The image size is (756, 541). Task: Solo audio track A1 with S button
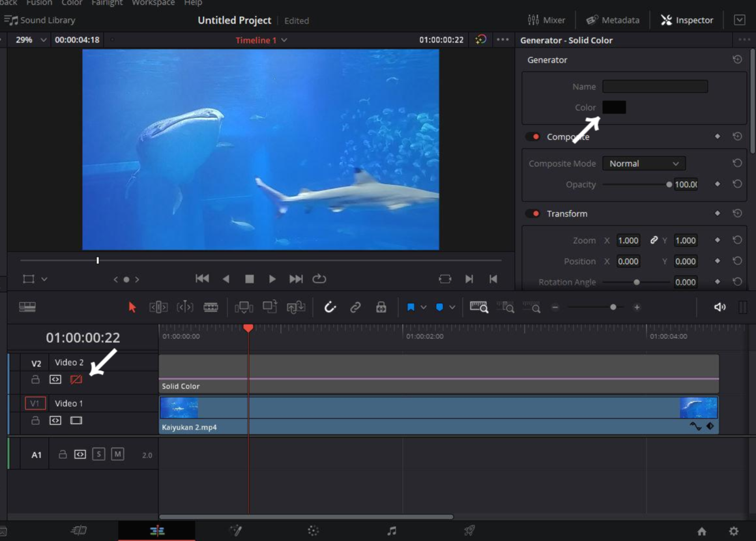[99, 454]
